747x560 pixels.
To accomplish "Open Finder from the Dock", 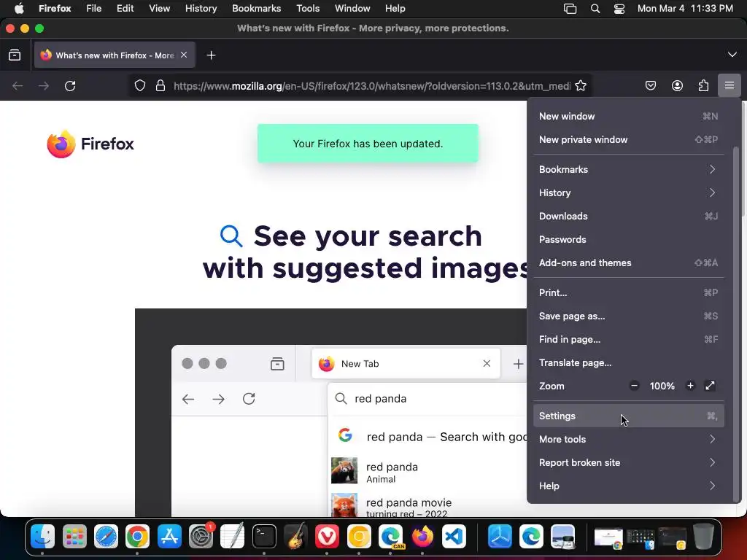I will click(x=43, y=537).
